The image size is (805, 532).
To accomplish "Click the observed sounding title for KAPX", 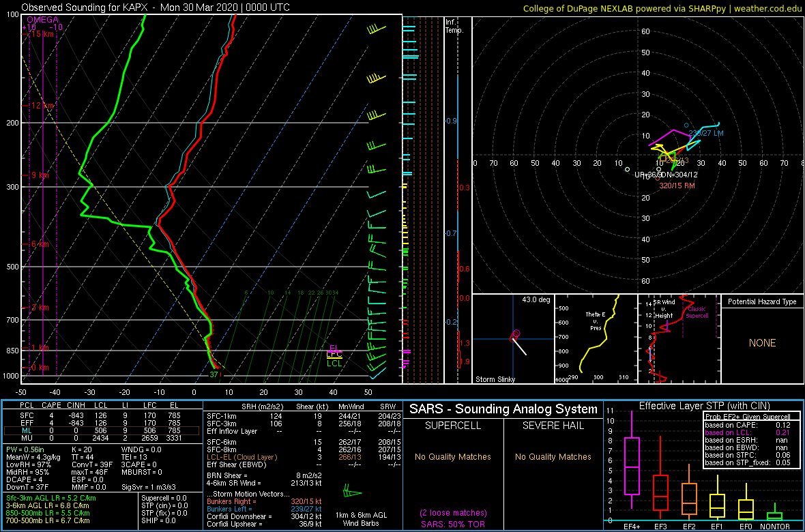I will (156, 8).
